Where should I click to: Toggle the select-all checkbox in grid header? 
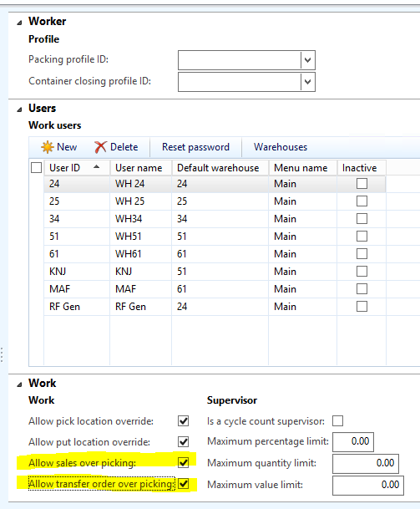click(37, 168)
